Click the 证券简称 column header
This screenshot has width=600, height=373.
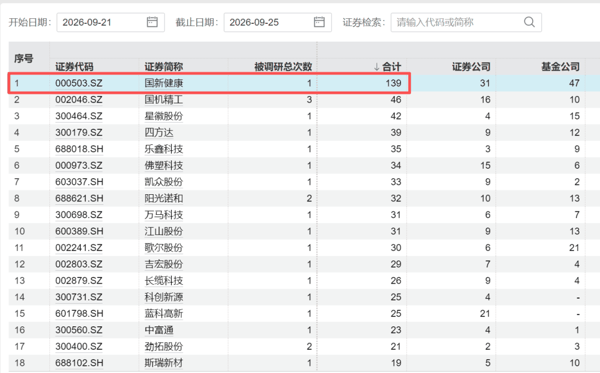[x=163, y=67]
